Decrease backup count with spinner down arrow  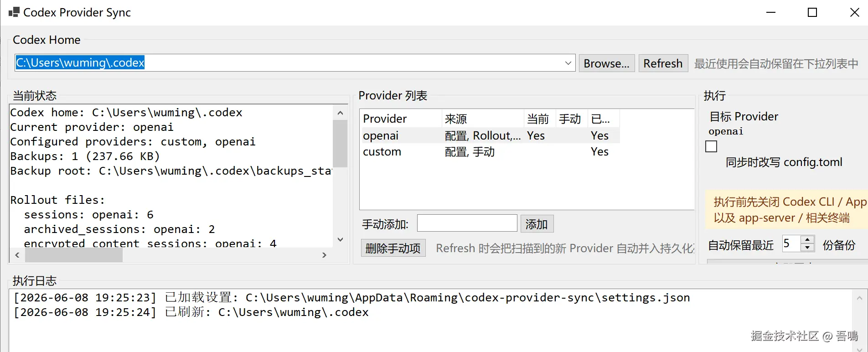pyautogui.click(x=807, y=248)
